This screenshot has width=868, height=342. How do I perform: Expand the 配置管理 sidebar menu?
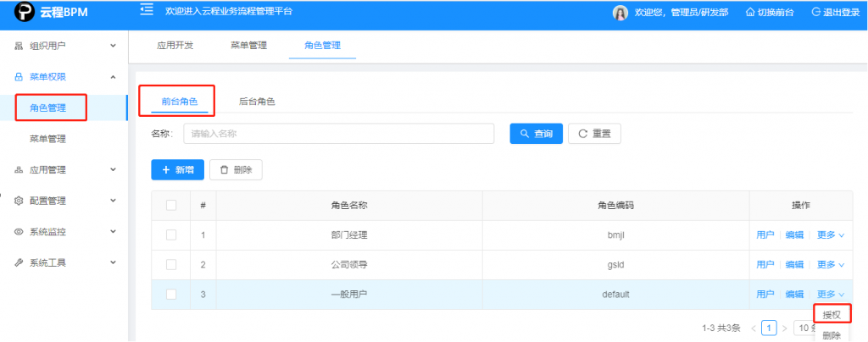pyautogui.click(x=64, y=201)
